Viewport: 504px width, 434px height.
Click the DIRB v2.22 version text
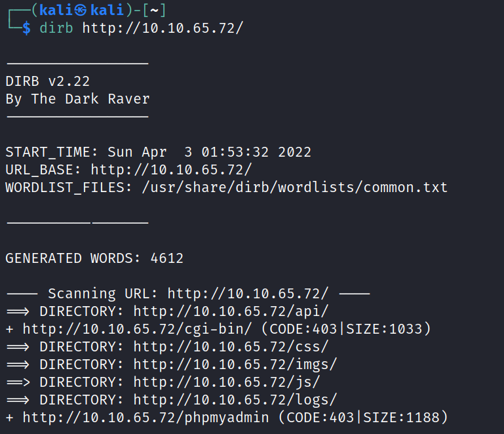pos(47,81)
